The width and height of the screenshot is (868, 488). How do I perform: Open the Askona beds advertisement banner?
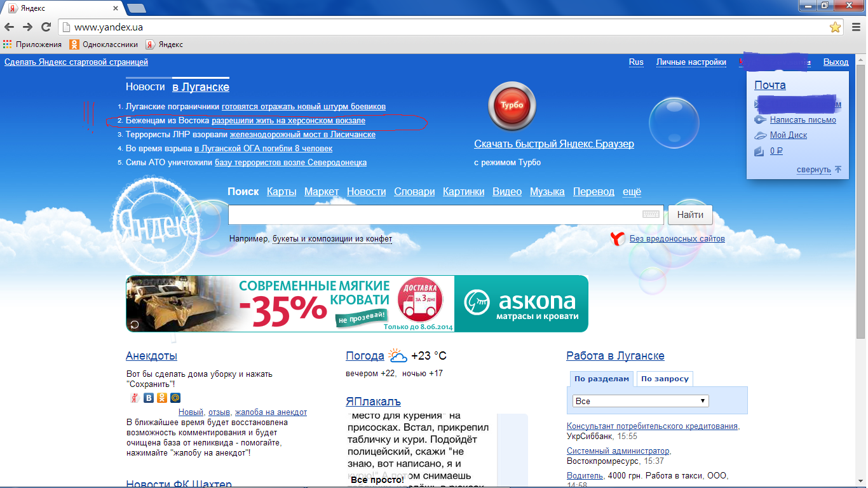[x=357, y=304]
